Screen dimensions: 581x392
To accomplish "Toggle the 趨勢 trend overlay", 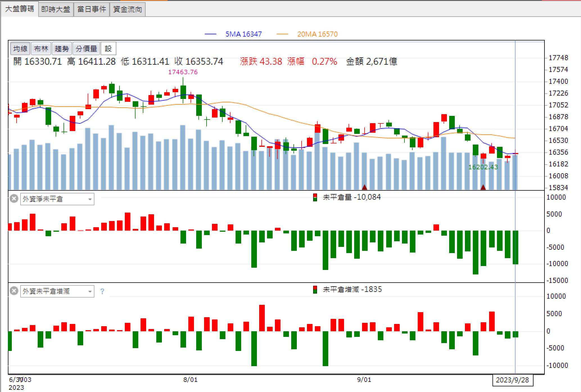I will (62, 49).
